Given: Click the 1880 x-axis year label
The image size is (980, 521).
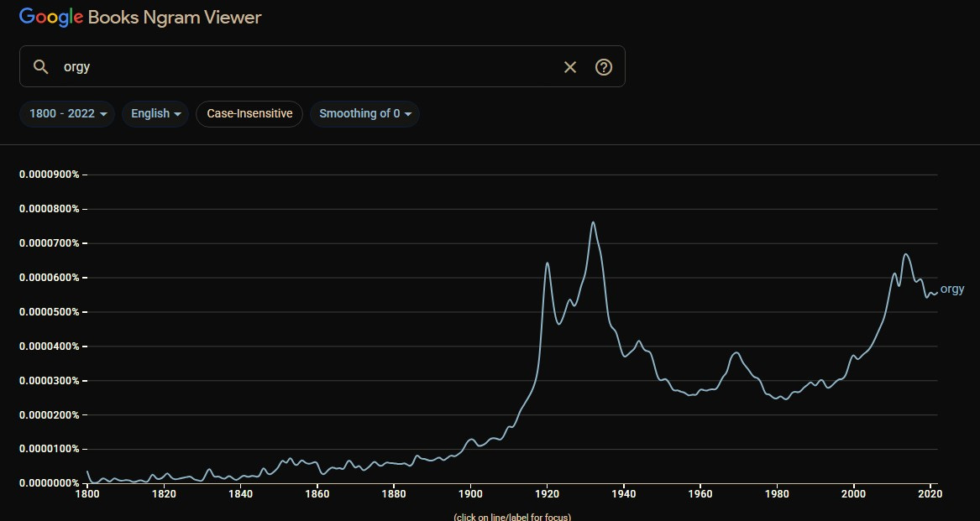Looking at the screenshot, I should point(394,493).
